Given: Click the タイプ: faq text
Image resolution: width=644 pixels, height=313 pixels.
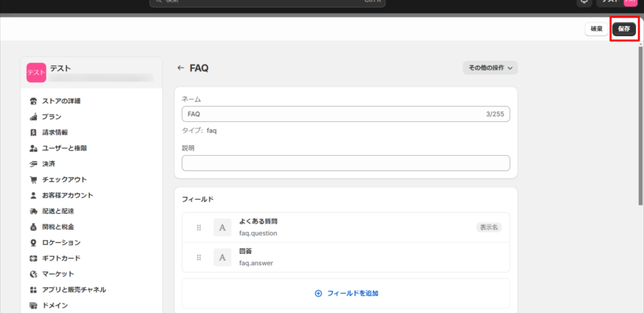Looking at the screenshot, I should click(199, 131).
